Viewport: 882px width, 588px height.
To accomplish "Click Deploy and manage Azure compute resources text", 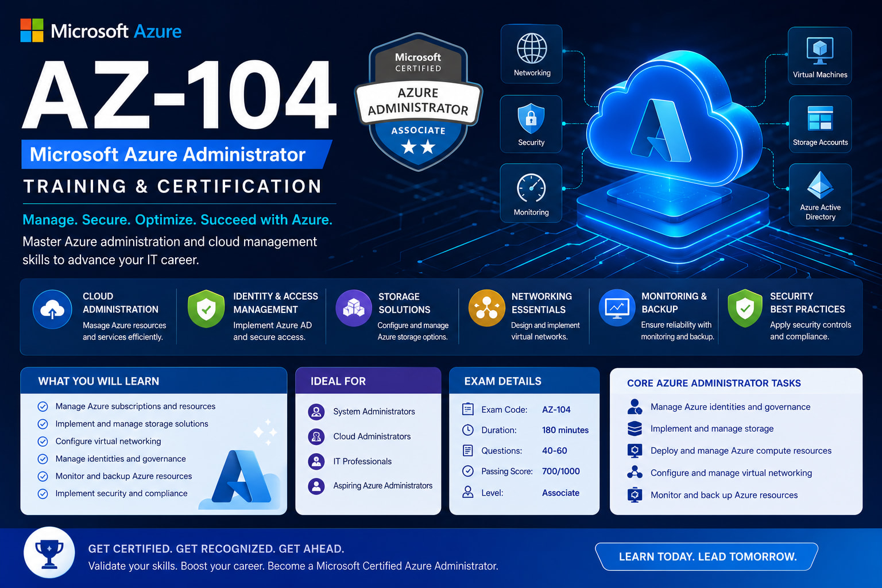I will click(741, 451).
